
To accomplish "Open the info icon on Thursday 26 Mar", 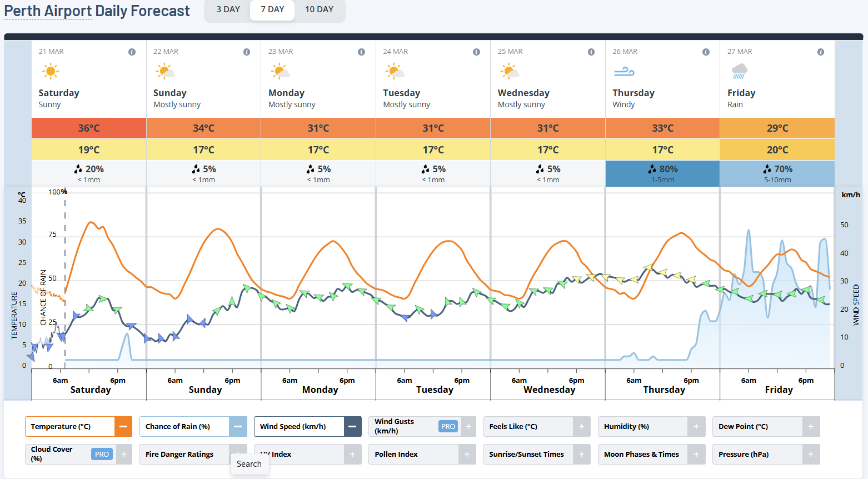I will (x=706, y=52).
